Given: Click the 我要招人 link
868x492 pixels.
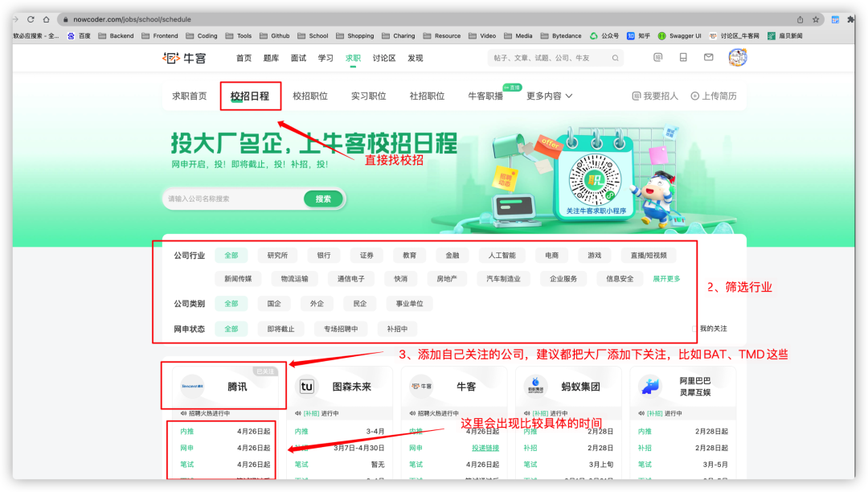Looking at the screenshot, I should (655, 96).
